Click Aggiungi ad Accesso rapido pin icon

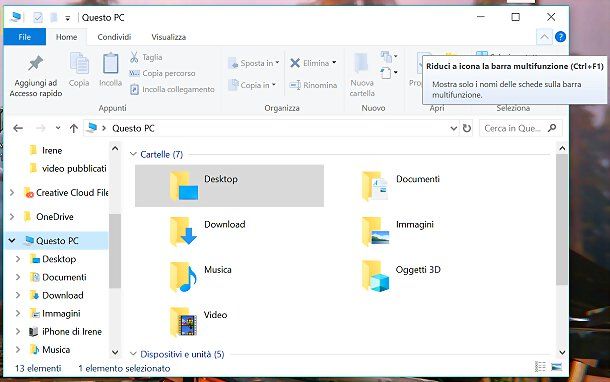point(35,63)
